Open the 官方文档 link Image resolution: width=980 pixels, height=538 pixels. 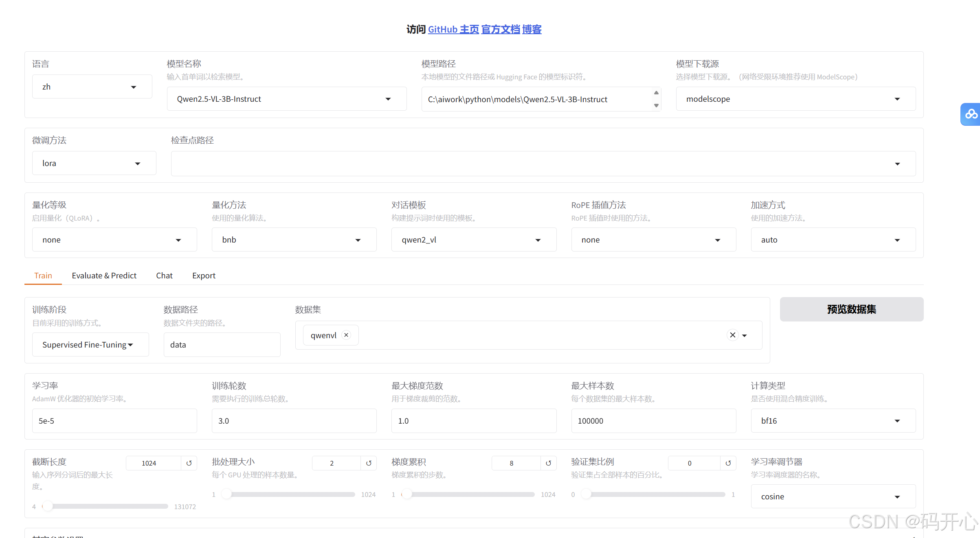point(501,29)
